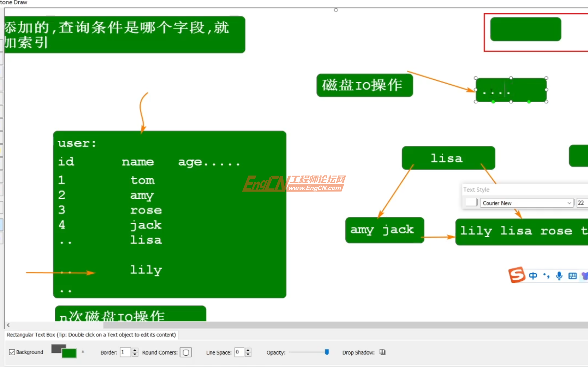The height and width of the screenshot is (367, 588).
Task: Click the Text Style panel title
Action: (x=476, y=190)
